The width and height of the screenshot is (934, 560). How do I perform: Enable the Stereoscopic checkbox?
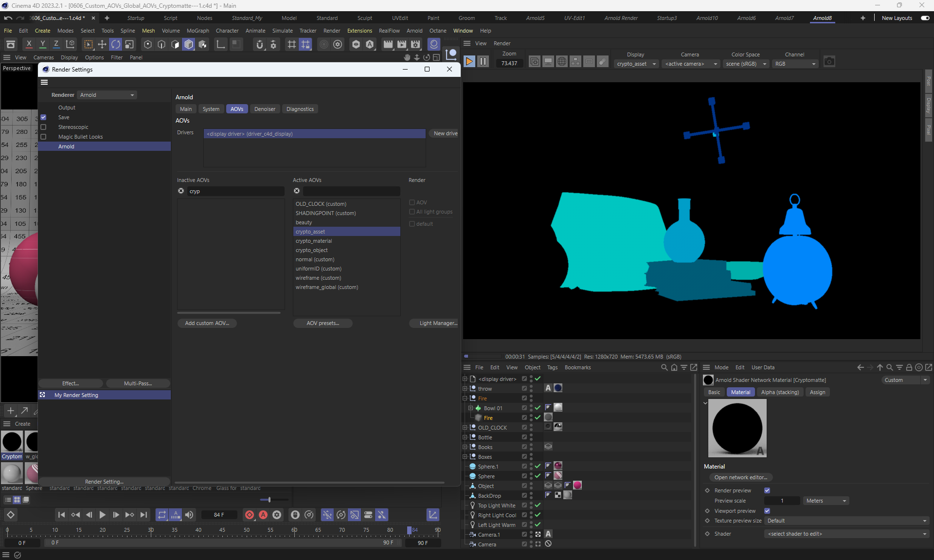point(43,127)
